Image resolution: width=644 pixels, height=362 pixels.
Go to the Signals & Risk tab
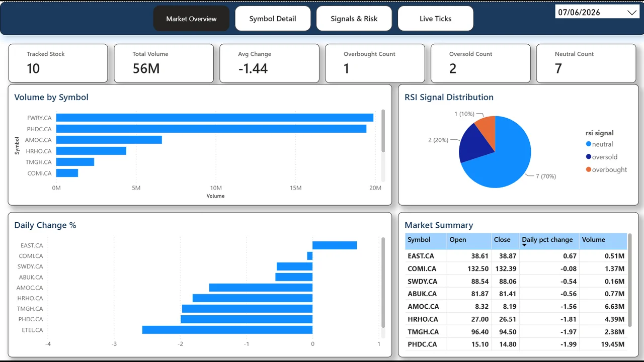[x=354, y=19]
